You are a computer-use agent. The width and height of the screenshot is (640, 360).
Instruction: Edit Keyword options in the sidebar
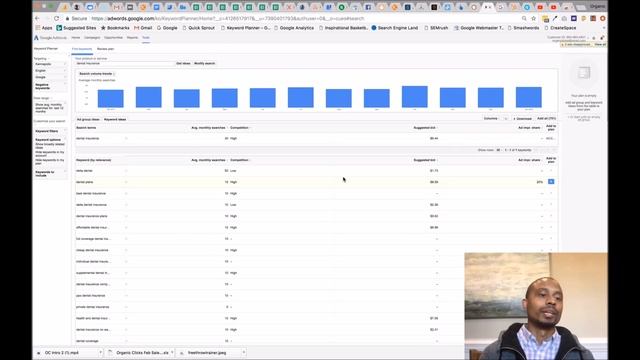(x=50, y=140)
